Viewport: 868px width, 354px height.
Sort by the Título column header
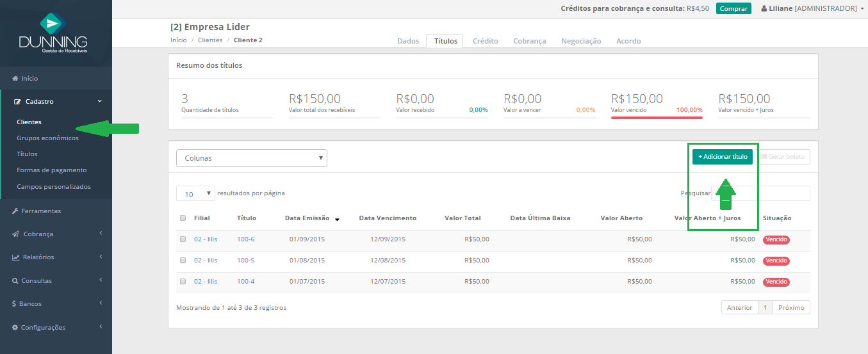point(247,218)
